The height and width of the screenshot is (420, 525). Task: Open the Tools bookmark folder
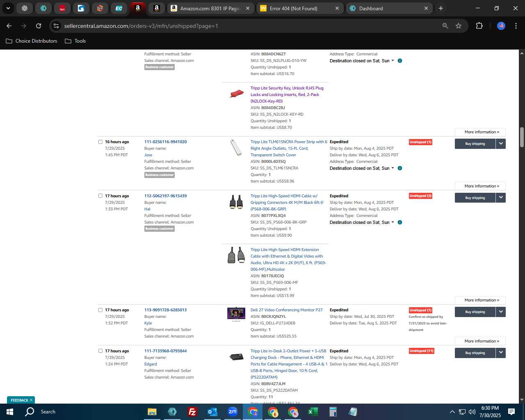click(x=75, y=41)
